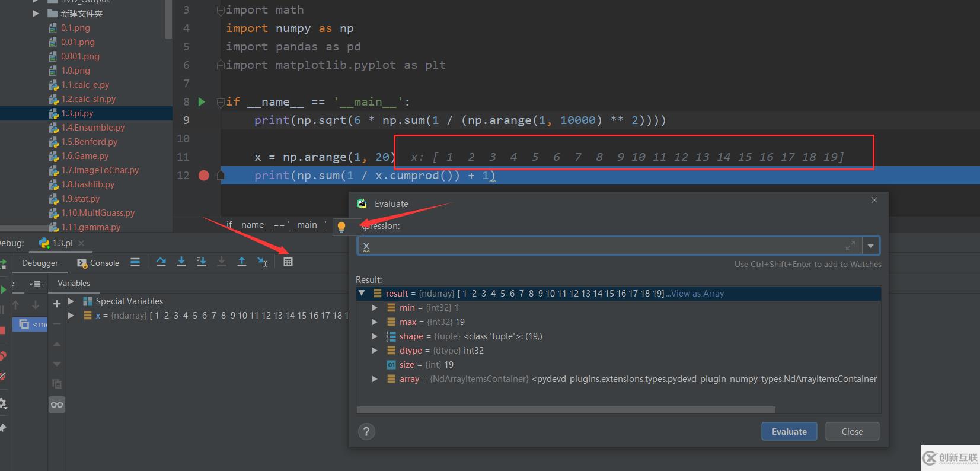Select 1.3.pi.py in project tree
Screen dimensions: 980x471
click(x=77, y=113)
